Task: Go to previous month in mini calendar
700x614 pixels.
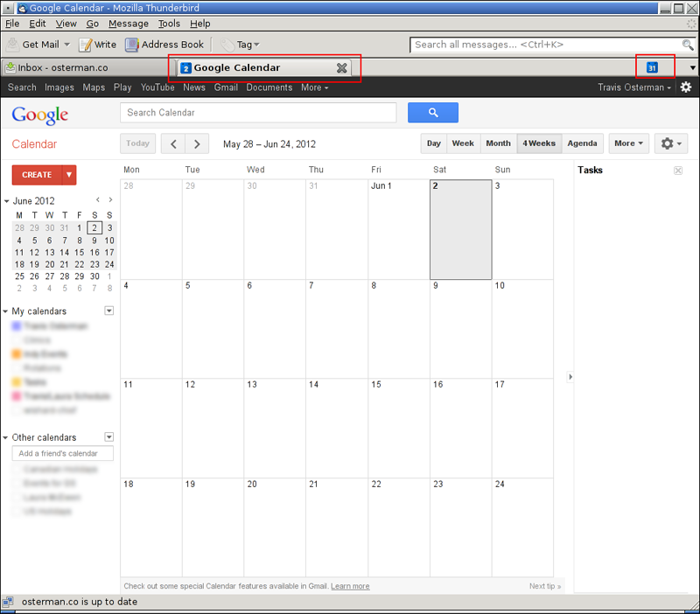Action: click(x=98, y=200)
